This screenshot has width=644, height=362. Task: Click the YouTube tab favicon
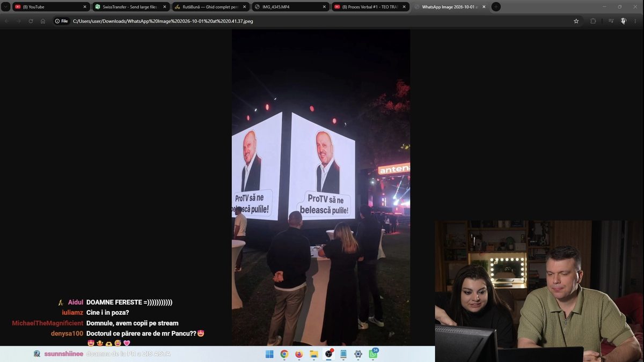point(18,7)
